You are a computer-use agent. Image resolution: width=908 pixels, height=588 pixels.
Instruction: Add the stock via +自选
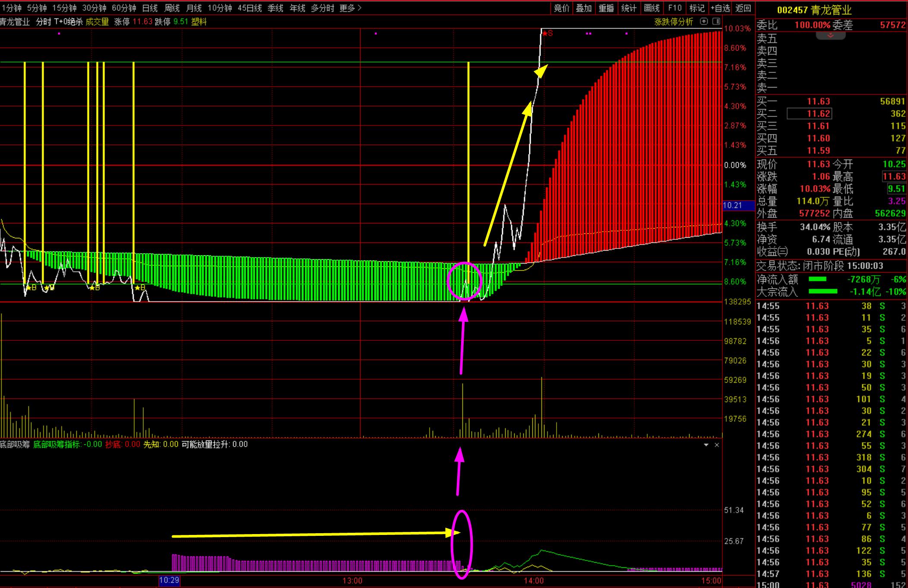(x=720, y=8)
